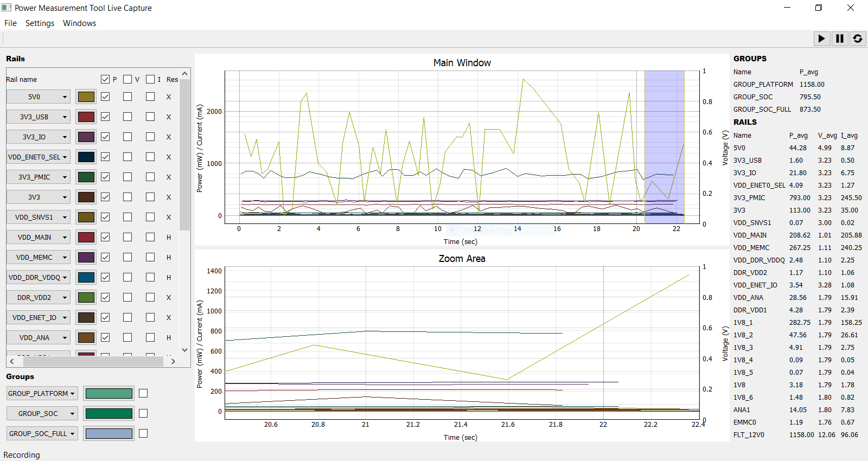The image size is (868, 461).
Task: Click the rails list vertical scrollbar thumb
Action: [185, 155]
